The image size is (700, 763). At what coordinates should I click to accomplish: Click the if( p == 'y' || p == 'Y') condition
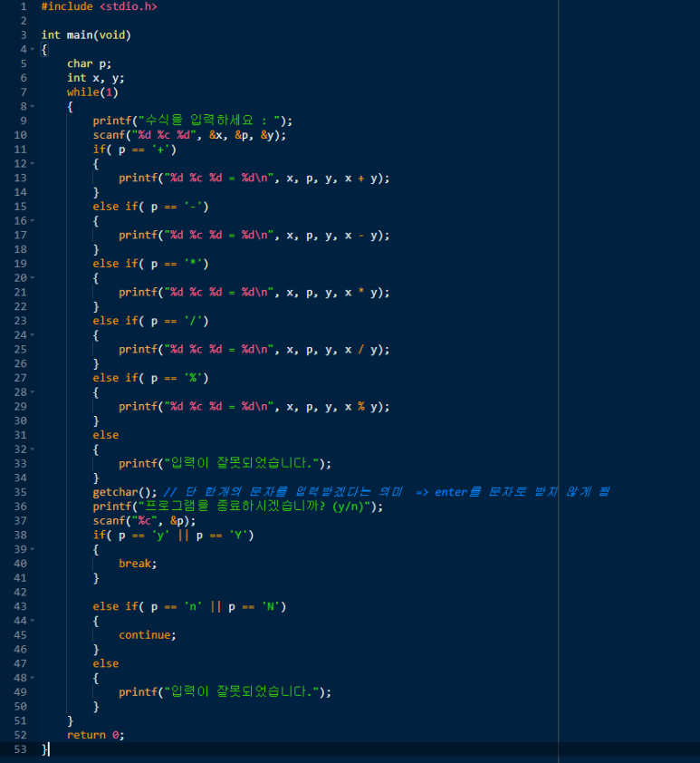click(174, 536)
